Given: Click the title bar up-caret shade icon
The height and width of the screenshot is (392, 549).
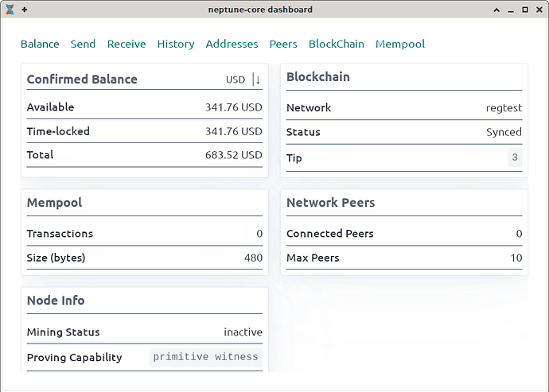Looking at the screenshot, I should tap(496, 10).
